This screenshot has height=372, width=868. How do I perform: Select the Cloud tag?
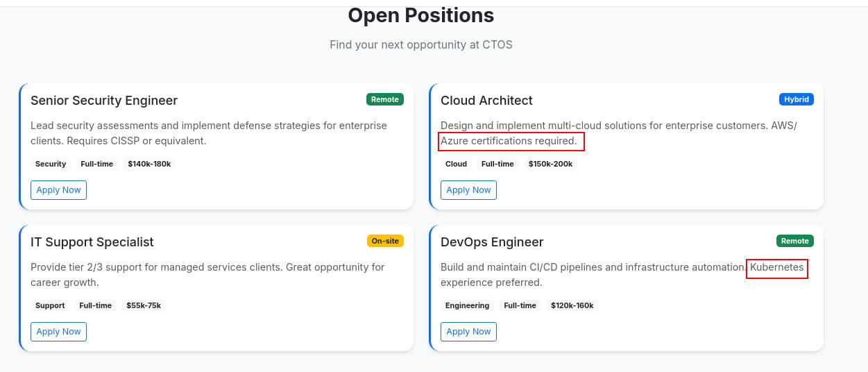(457, 164)
